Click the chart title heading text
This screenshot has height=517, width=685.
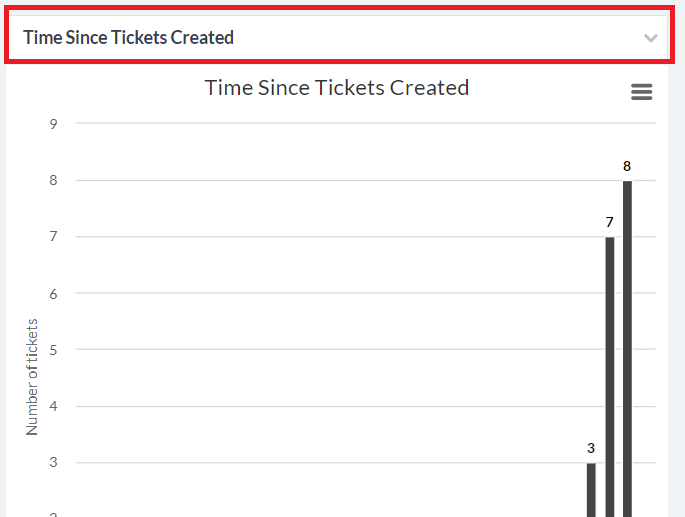(x=337, y=88)
